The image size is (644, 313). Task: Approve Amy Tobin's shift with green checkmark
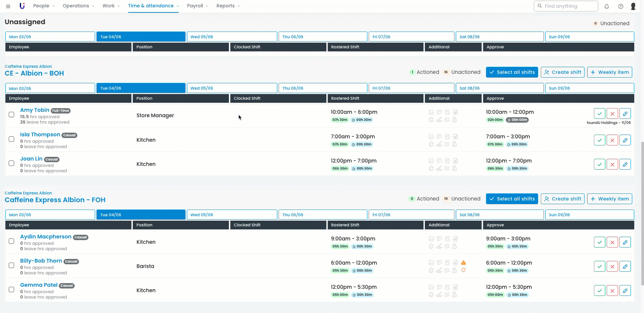(599, 114)
